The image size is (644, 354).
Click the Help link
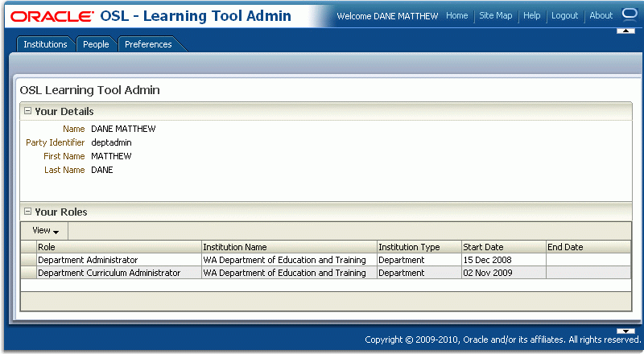tap(531, 15)
